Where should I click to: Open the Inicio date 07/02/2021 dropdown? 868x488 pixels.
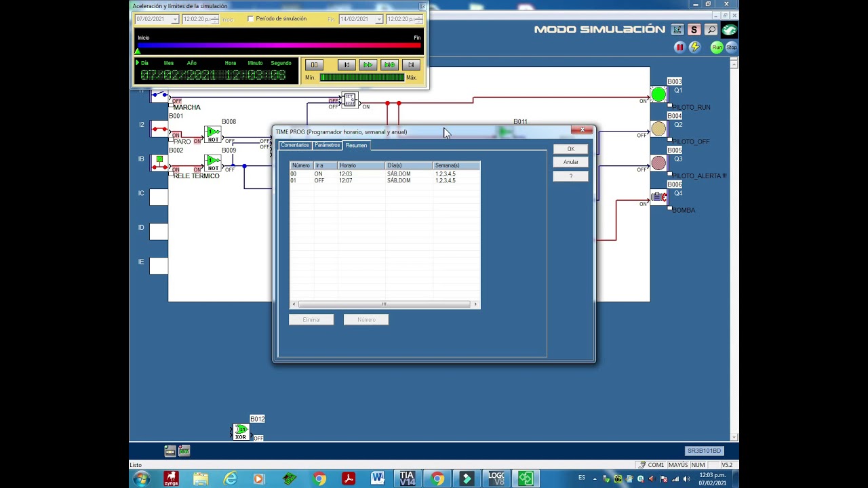click(x=175, y=19)
